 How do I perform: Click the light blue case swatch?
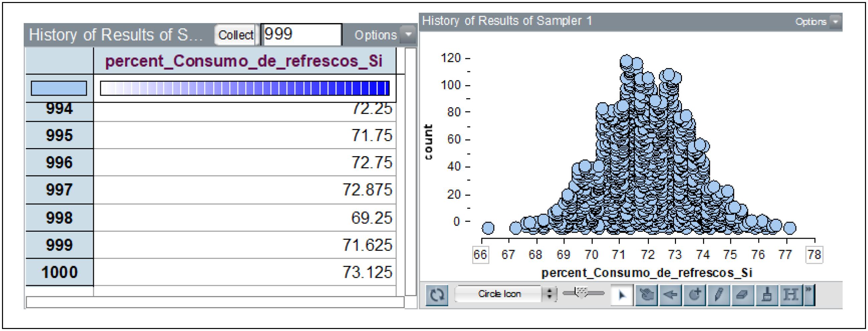(x=59, y=88)
